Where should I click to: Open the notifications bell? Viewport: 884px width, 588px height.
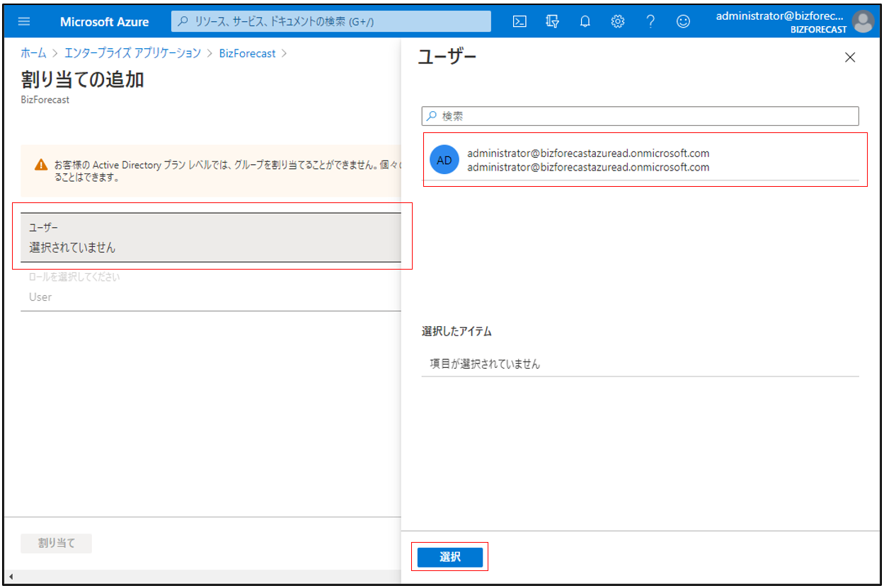click(585, 21)
